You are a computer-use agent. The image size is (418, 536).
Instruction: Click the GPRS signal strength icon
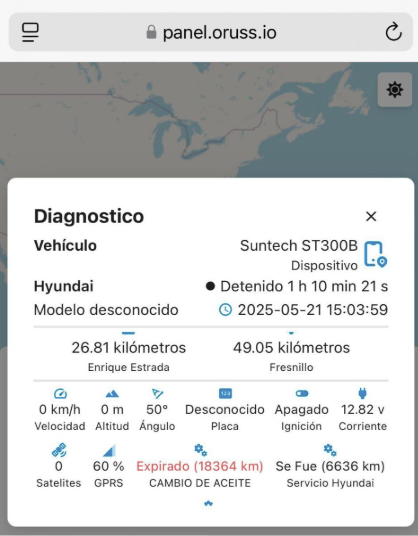tap(109, 451)
